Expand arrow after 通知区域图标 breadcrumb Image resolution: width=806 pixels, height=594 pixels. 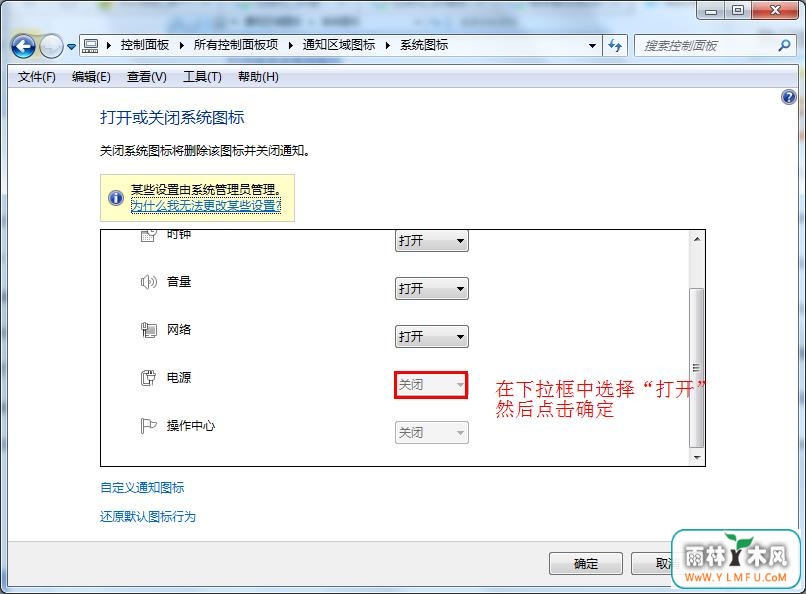[x=388, y=46]
